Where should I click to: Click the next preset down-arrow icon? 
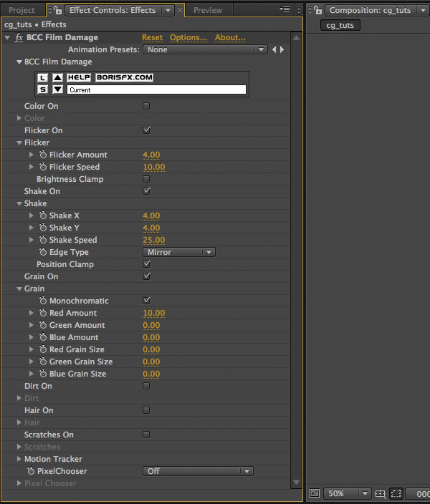[57, 89]
